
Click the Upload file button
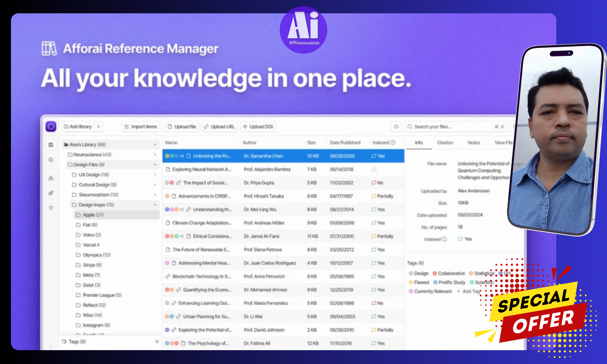tap(182, 127)
